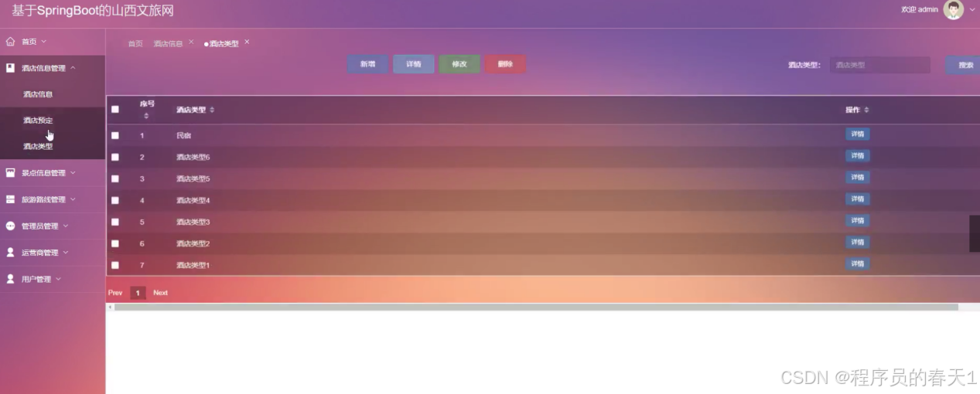The width and height of the screenshot is (980, 394).
Task: Click the 删除 button
Action: click(505, 64)
